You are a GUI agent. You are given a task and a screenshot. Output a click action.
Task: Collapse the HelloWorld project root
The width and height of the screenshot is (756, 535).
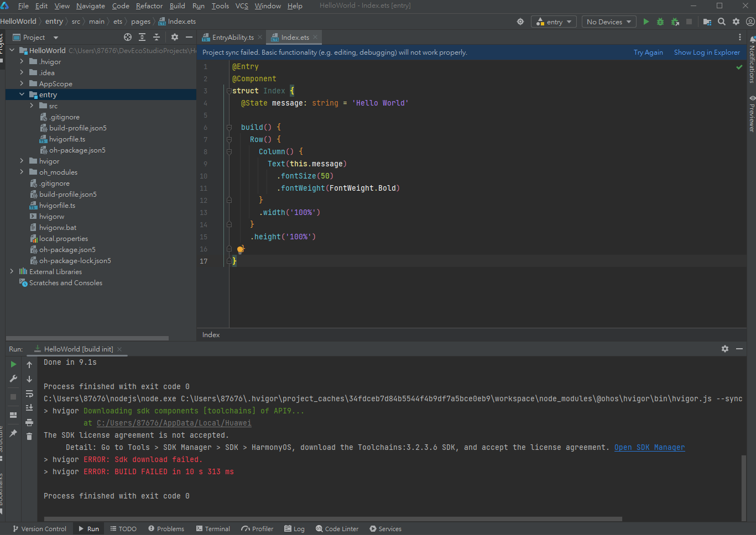click(x=12, y=50)
